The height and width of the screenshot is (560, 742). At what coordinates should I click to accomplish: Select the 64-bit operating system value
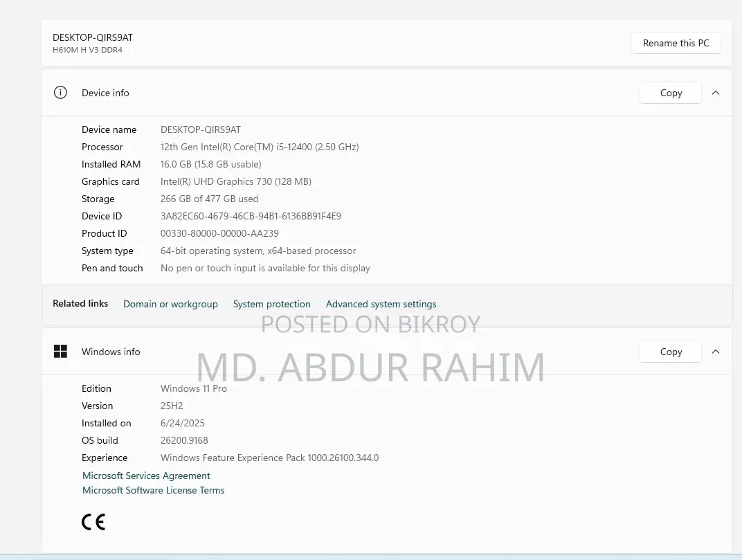pyautogui.click(x=258, y=251)
